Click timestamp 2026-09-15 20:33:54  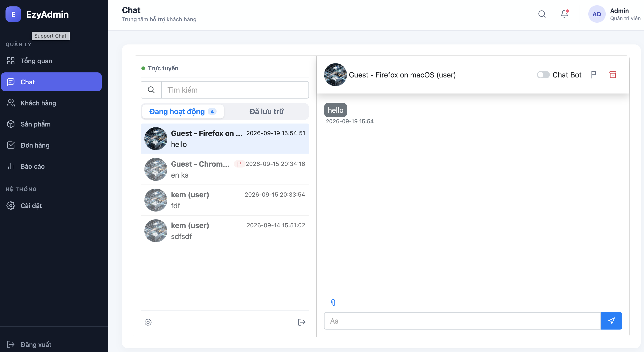[x=275, y=195]
